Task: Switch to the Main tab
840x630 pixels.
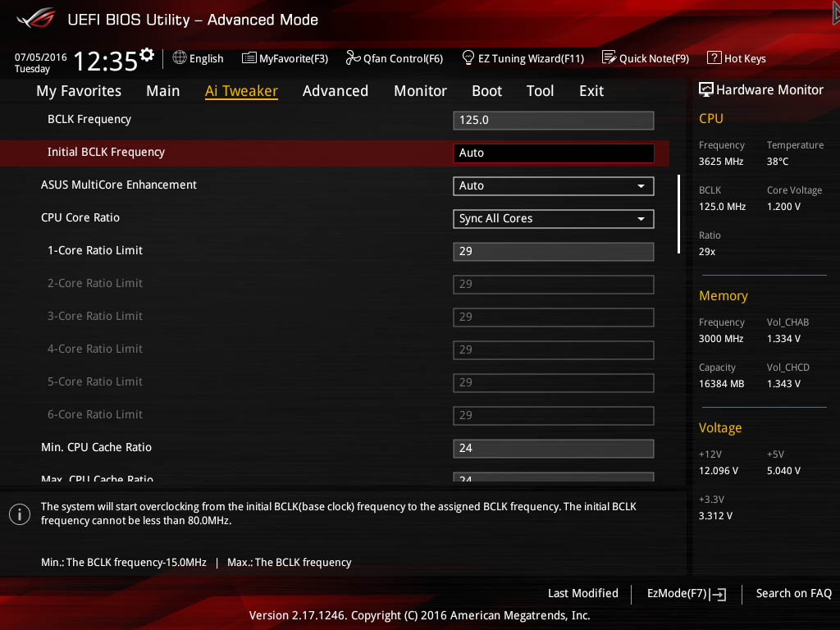Action: pyautogui.click(x=163, y=91)
